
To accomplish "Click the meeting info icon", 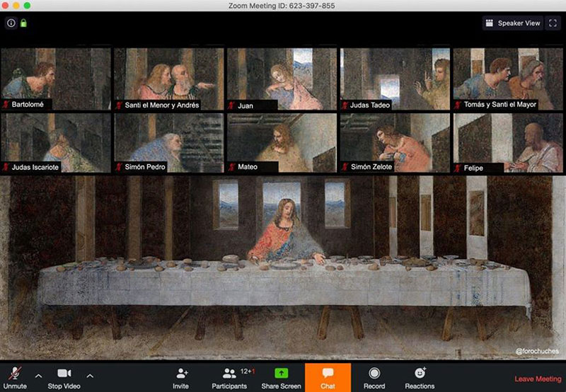I will point(11,23).
